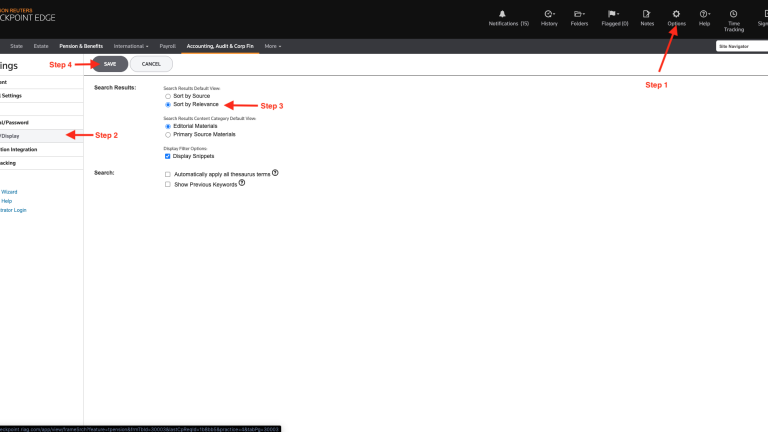
Task: Open the Folders icon in the header
Action: [579, 13]
